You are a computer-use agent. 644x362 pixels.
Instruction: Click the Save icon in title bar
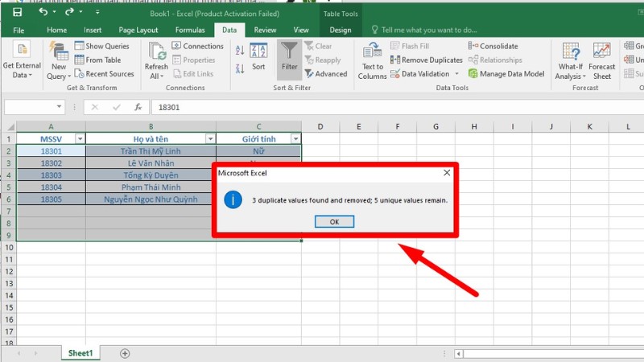coord(17,12)
